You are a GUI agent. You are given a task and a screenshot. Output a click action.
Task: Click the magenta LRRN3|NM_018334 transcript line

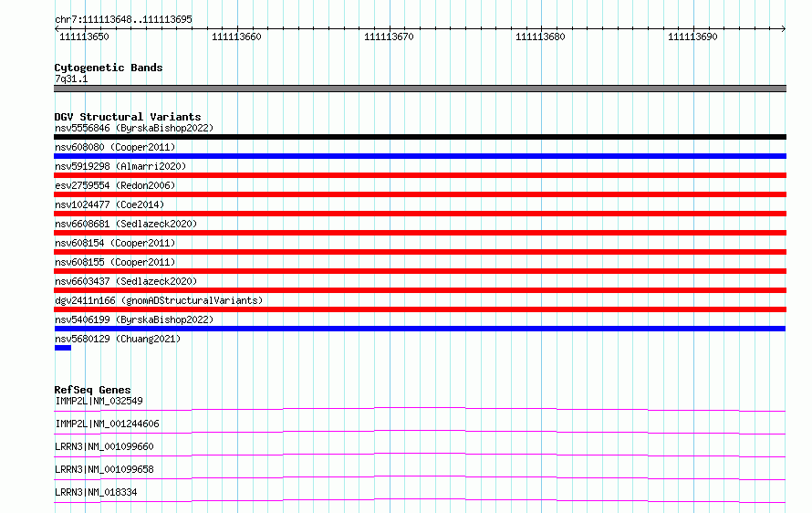tap(420, 500)
